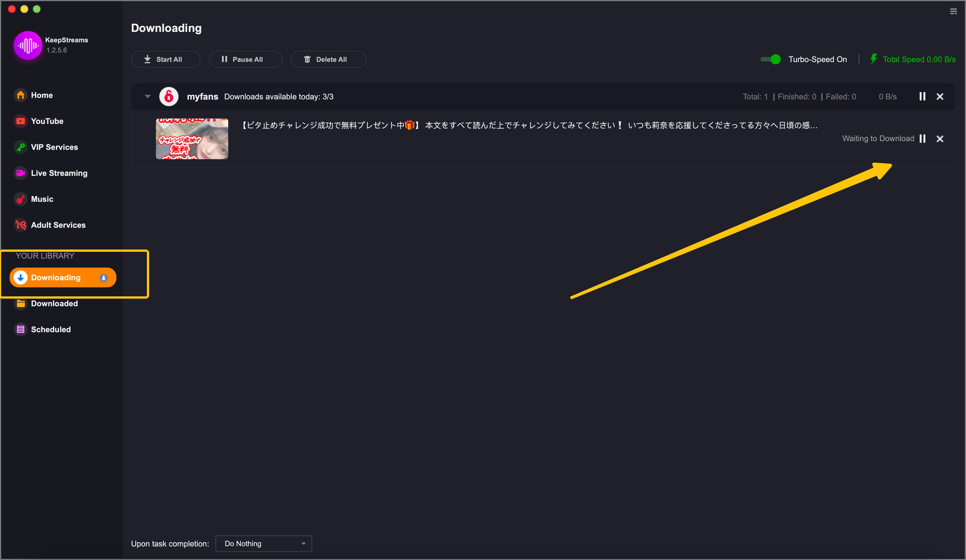The width and height of the screenshot is (966, 560).
Task: Click the lightning bolt Total Speed icon
Action: point(873,59)
